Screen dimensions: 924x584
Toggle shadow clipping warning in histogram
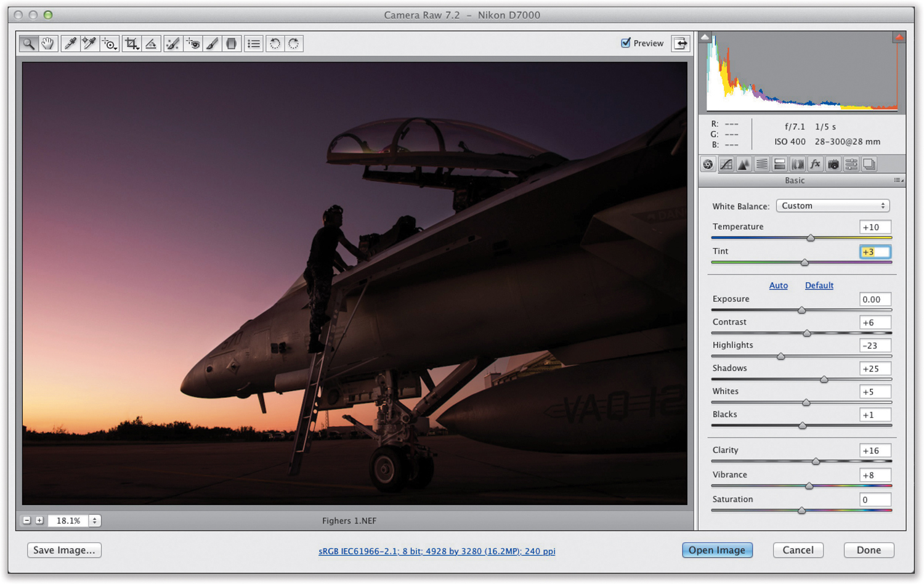(705, 38)
